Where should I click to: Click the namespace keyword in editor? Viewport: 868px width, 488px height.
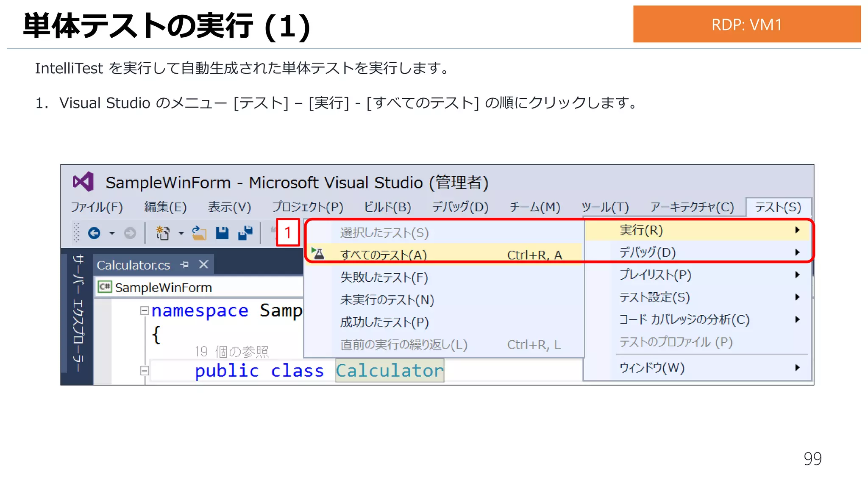coord(200,311)
